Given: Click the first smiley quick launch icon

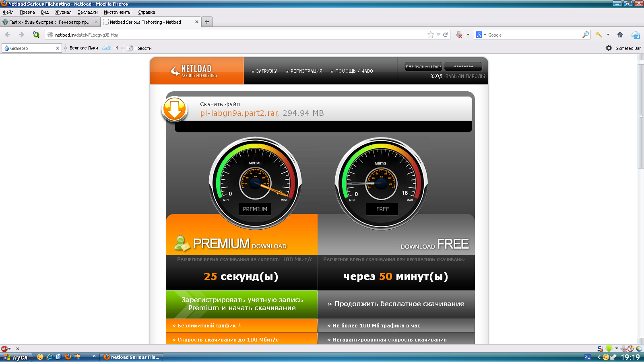Looking at the screenshot, I should tap(40, 357).
